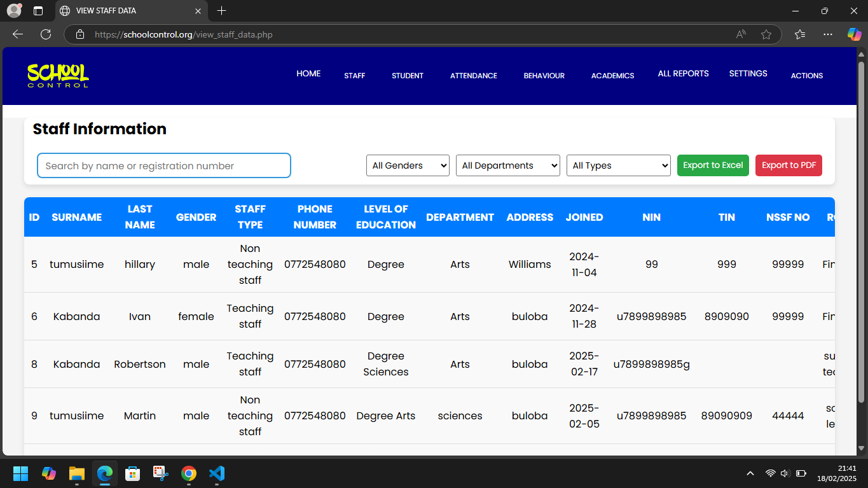Click the 'sciences' department cell
The image size is (868, 488).
coord(460,415)
